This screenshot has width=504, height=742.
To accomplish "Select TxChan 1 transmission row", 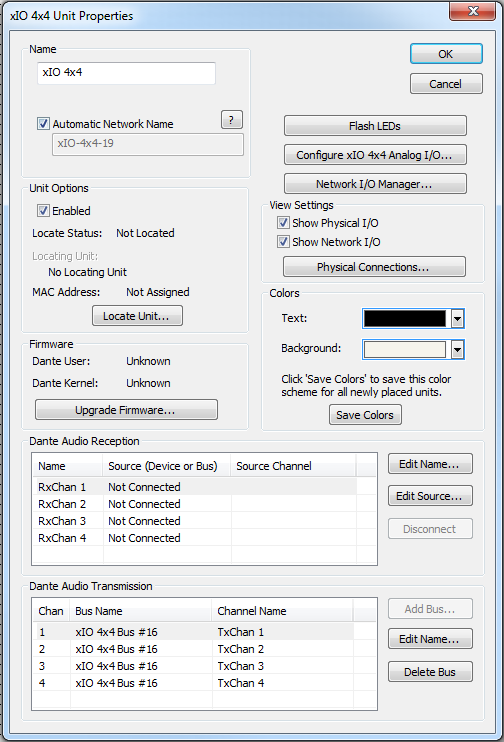I will pyautogui.click(x=195, y=632).
